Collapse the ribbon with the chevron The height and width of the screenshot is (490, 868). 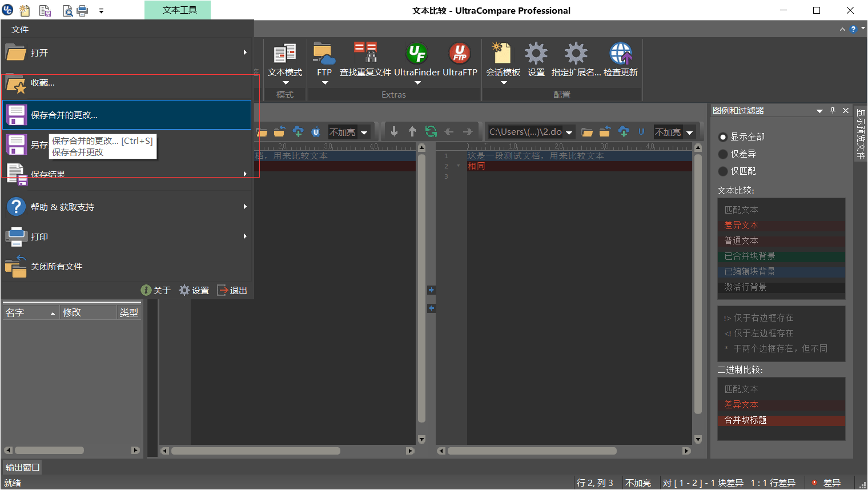coord(842,29)
